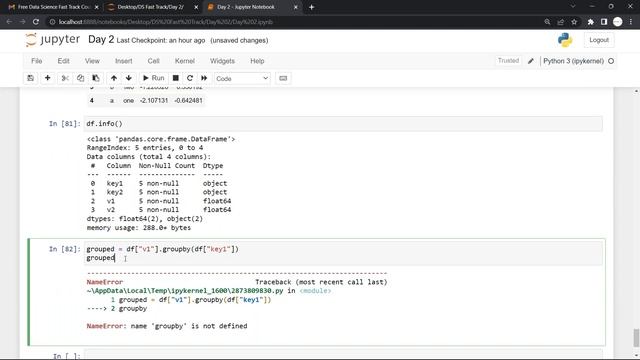Click the browser address bar URL
The height and width of the screenshot is (360, 640).
tap(166, 22)
